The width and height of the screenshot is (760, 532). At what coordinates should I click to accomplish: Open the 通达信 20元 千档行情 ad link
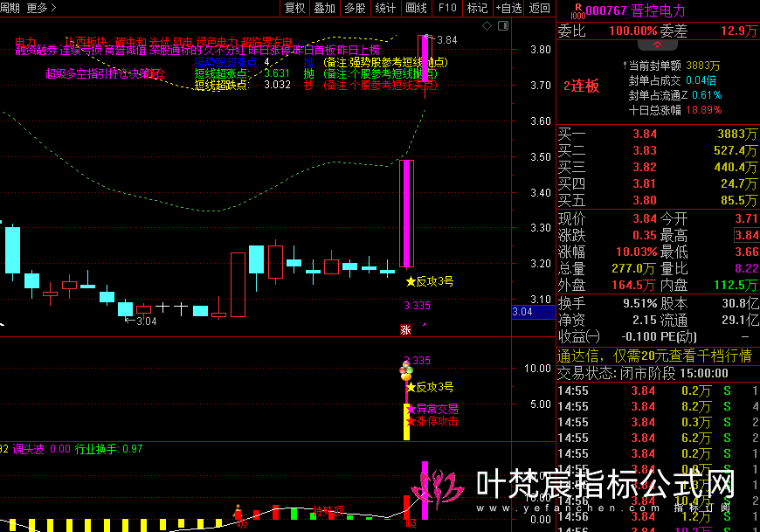point(654,356)
